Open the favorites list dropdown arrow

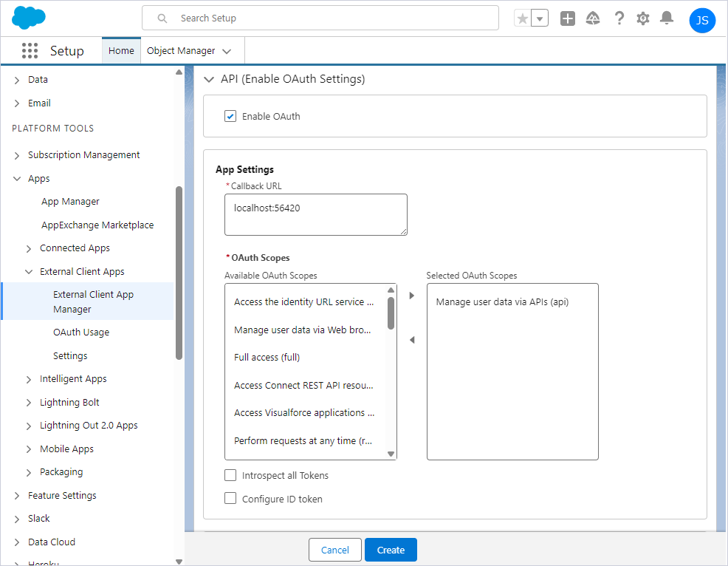540,18
